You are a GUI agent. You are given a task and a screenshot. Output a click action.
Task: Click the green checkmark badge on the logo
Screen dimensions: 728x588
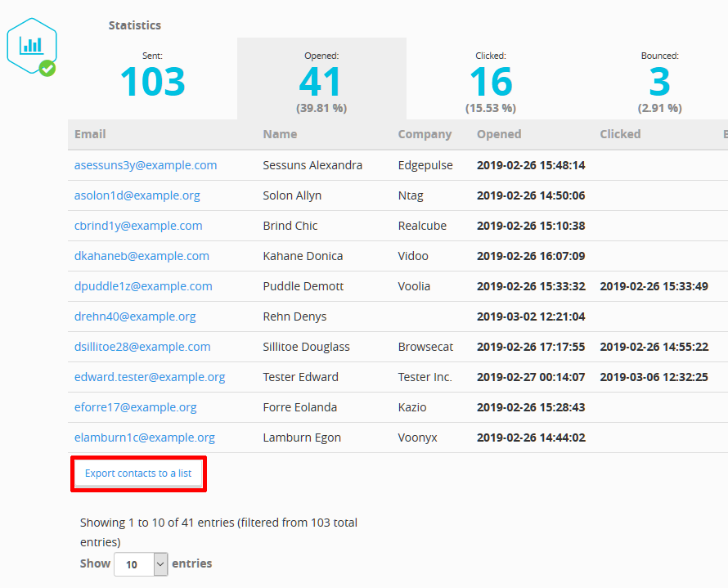[x=47, y=69]
